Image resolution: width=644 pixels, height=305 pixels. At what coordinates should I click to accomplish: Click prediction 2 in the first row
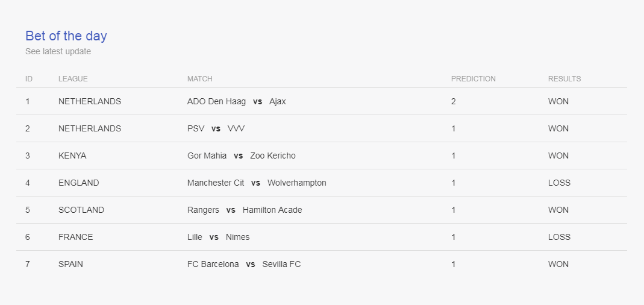tap(454, 101)
